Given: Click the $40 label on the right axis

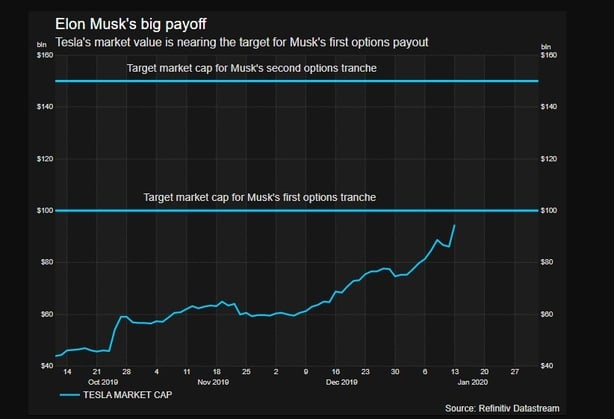Looking at the screenshot, I should [x=548, y=366].
